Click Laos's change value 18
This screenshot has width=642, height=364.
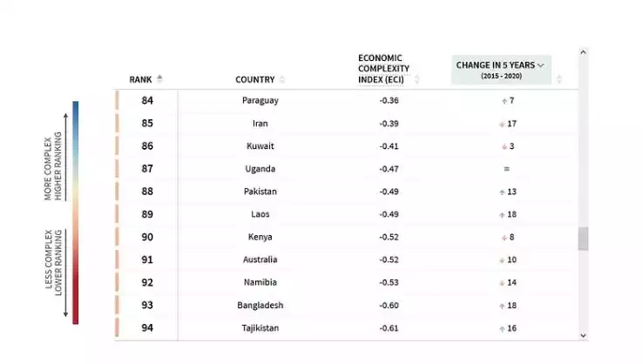512,214
